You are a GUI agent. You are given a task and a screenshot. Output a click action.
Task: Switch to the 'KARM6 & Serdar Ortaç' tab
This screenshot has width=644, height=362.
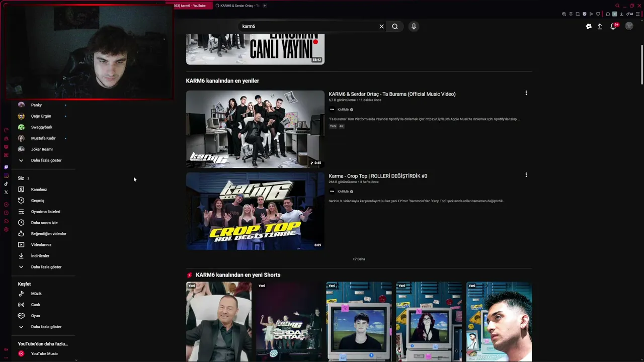pos(236,6)
